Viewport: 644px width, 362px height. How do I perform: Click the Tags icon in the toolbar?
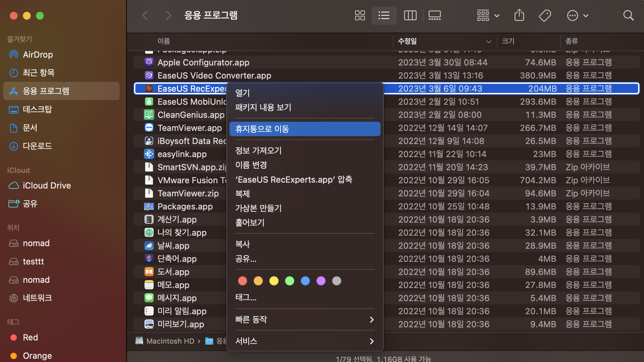pyautogui.click(x=545, y=15)
